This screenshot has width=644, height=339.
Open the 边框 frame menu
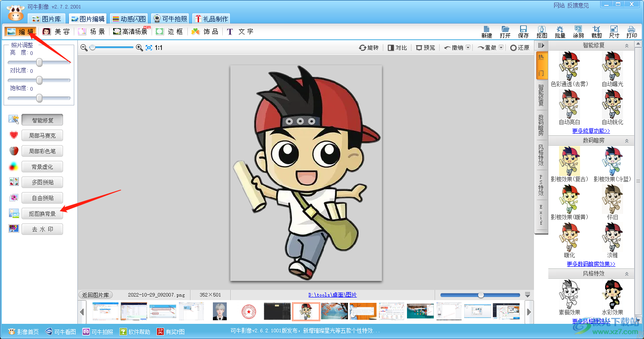(169, 32)
